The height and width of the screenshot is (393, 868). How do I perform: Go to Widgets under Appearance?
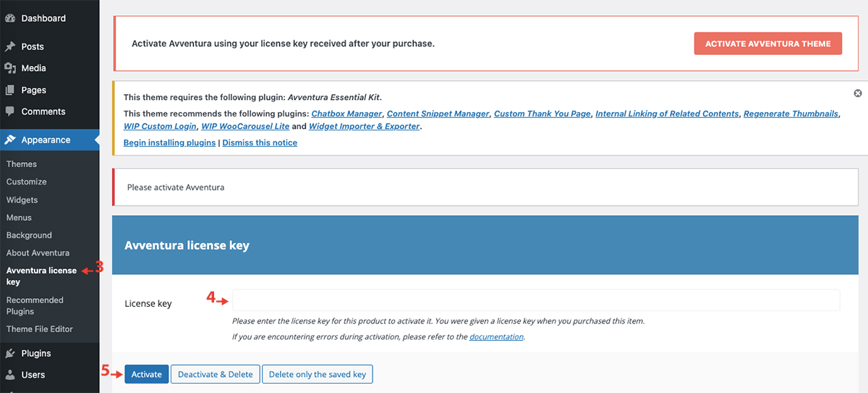point(22,200)
